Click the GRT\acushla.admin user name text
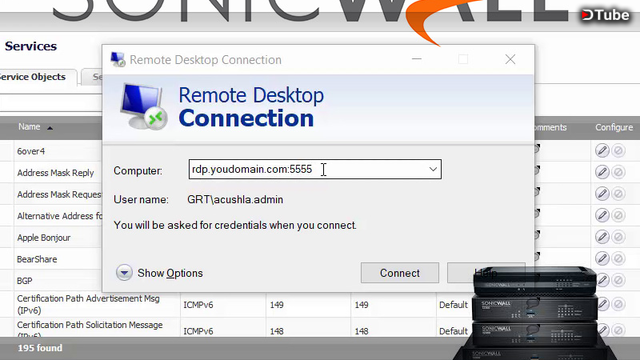 point(235,200)
